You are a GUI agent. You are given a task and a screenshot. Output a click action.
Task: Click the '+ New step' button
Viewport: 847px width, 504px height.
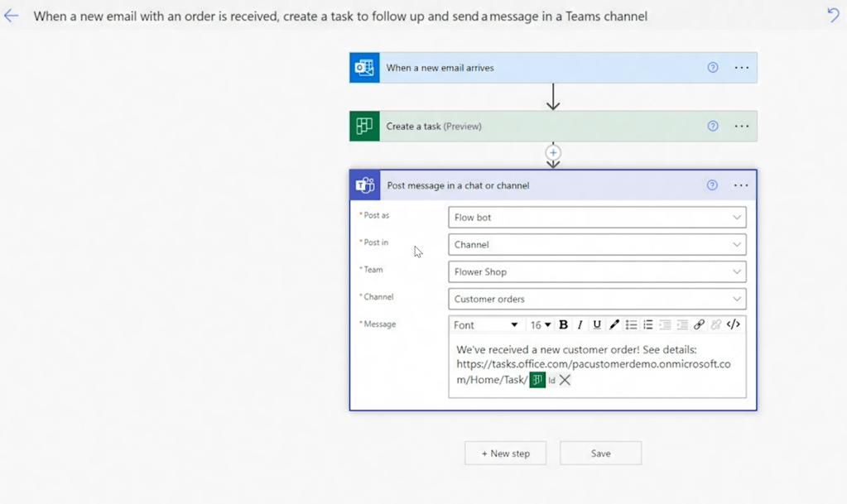click(505, 454)
